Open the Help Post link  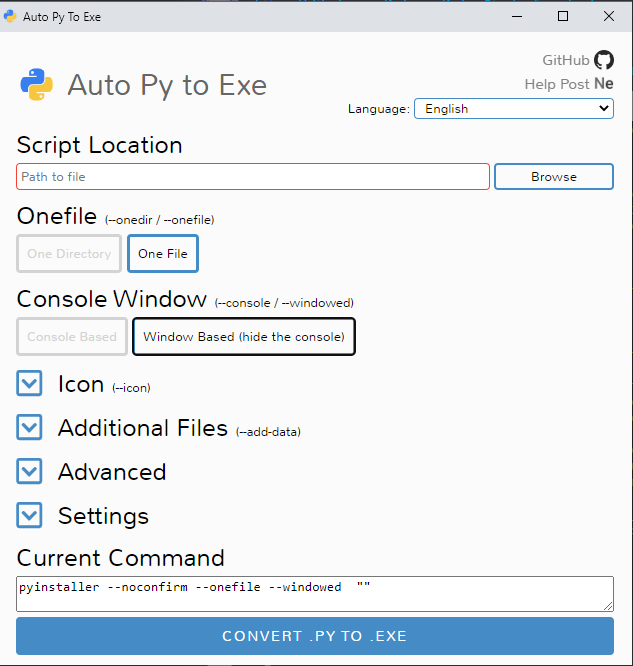(558, 84)
